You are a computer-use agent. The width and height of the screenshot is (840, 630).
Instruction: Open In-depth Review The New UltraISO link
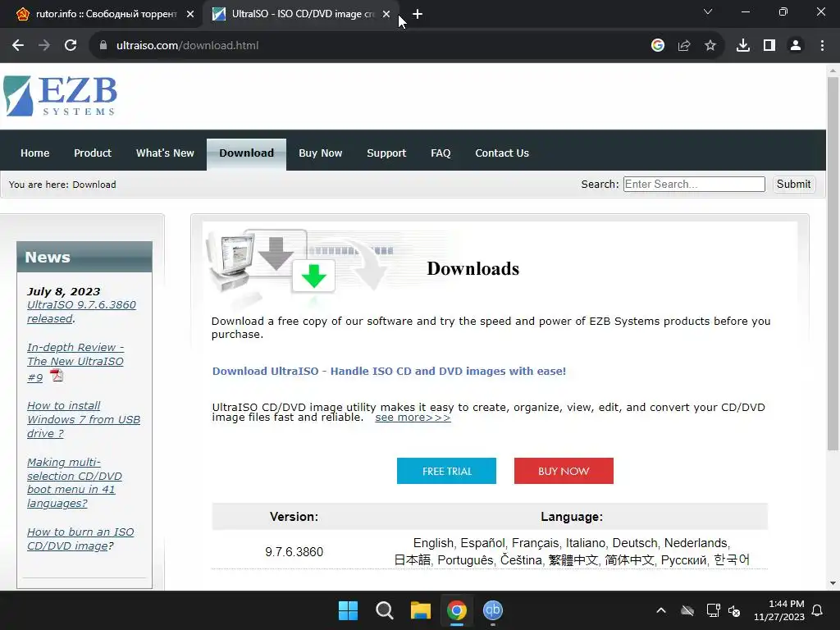point(75,362)
